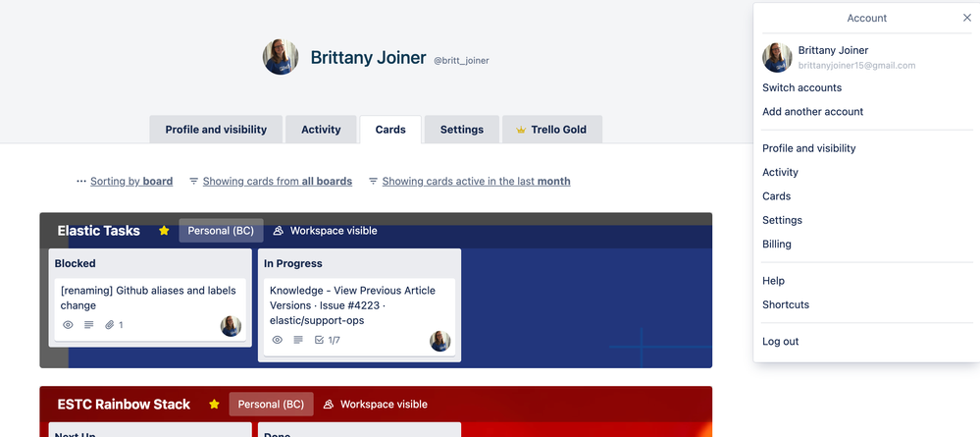Open the Trello Gold tab
980x437 pixels.
coord(552,130)
